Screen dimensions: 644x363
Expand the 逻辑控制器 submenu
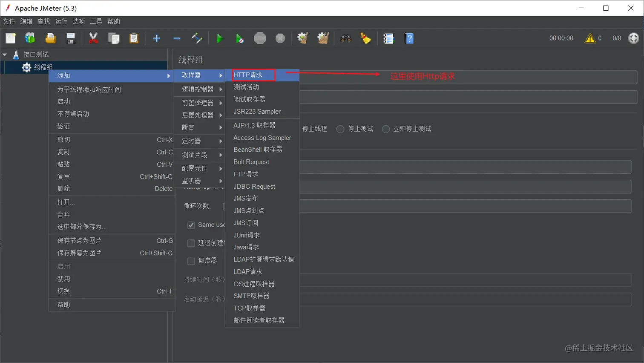click(199, 89)
